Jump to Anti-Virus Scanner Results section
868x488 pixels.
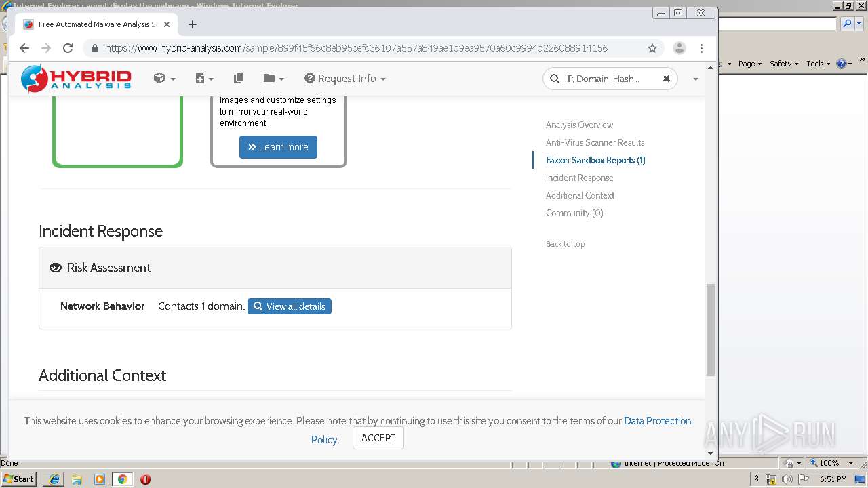595,142
